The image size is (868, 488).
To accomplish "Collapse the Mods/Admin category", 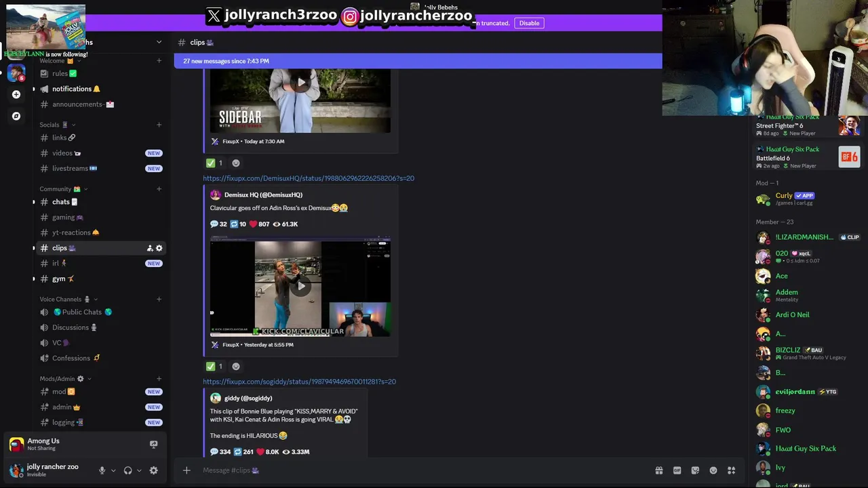I will pos(65,379).
